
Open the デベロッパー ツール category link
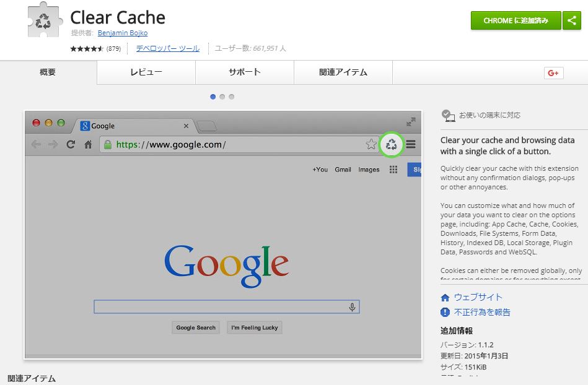(x=168, y=48)
